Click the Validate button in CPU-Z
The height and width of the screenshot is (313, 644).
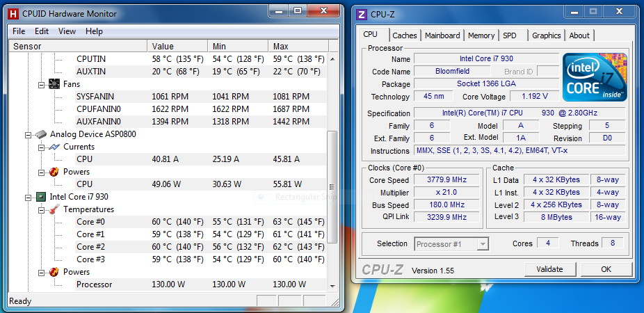(x=549, y=269)
